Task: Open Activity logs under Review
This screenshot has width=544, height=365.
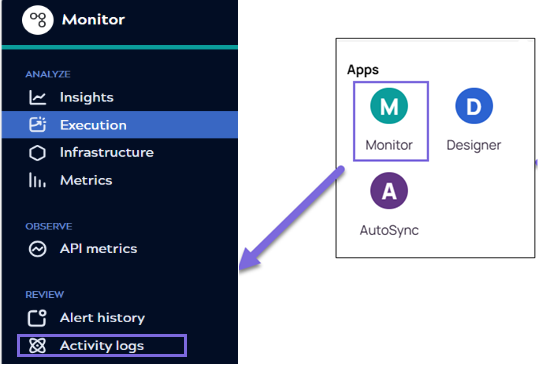Action: coord(102,346)
